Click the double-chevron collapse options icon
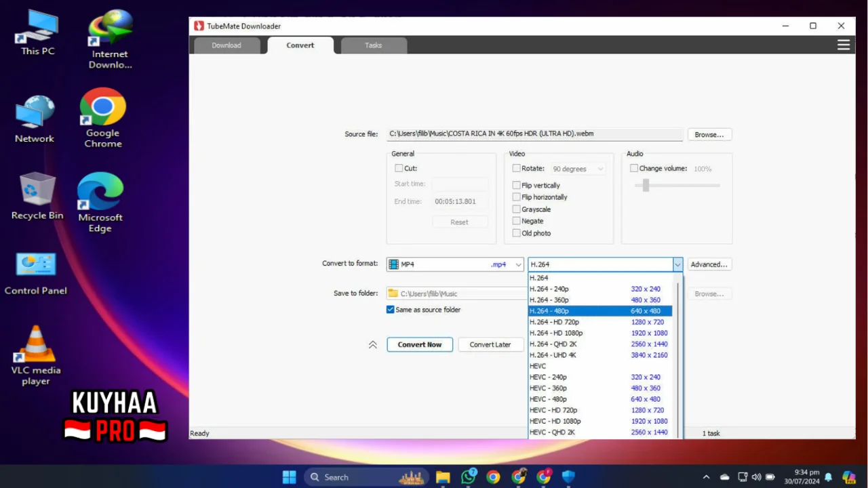Viewport: 868px width, 488px height. (x=372, y=344)
